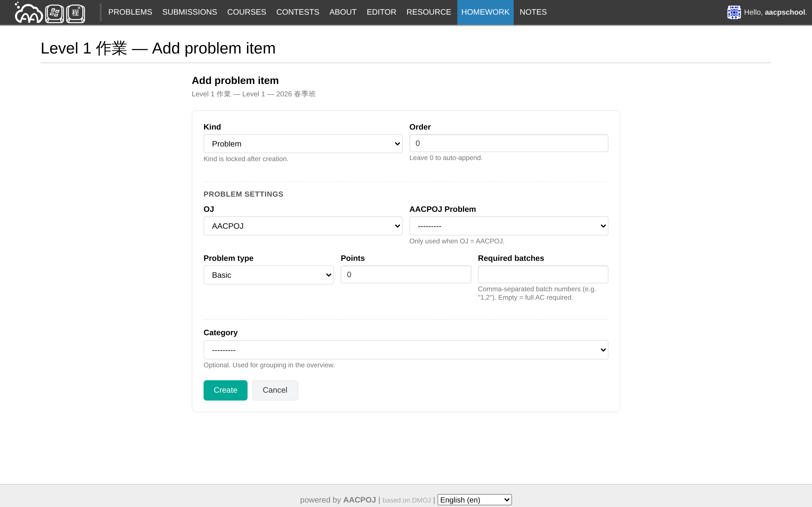
Task: Navigate to Contests
Action: click(x=298, y=12)
